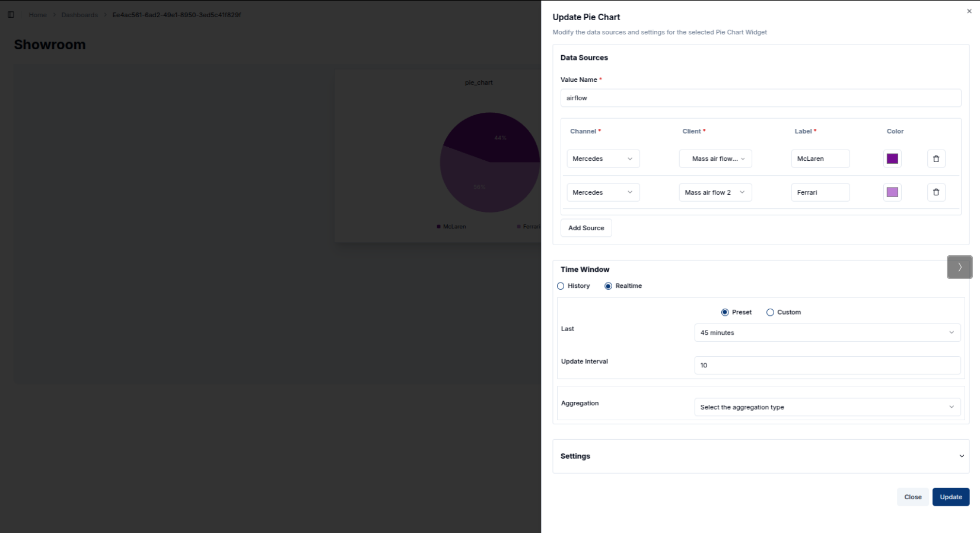Delete the McLaren source row

coord(936,158)
